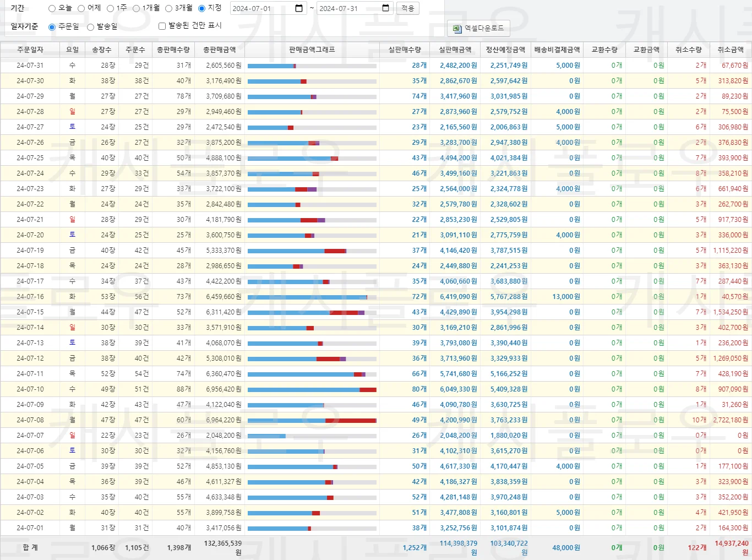752x560 pixels.
Task: Click total 1,252개 실판매수량 in 합계 row
Action: [x=415, y=547]
